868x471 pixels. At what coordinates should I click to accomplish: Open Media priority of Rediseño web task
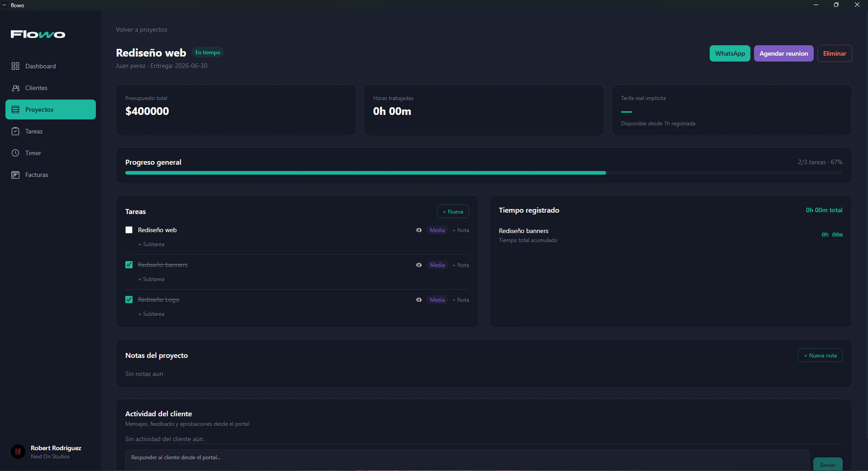coord(437,230)
